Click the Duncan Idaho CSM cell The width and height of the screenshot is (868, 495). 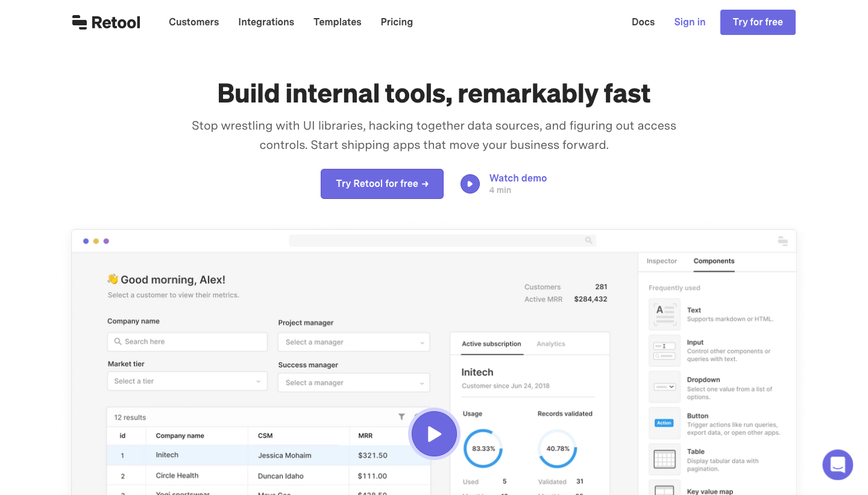tap(281, 476)
